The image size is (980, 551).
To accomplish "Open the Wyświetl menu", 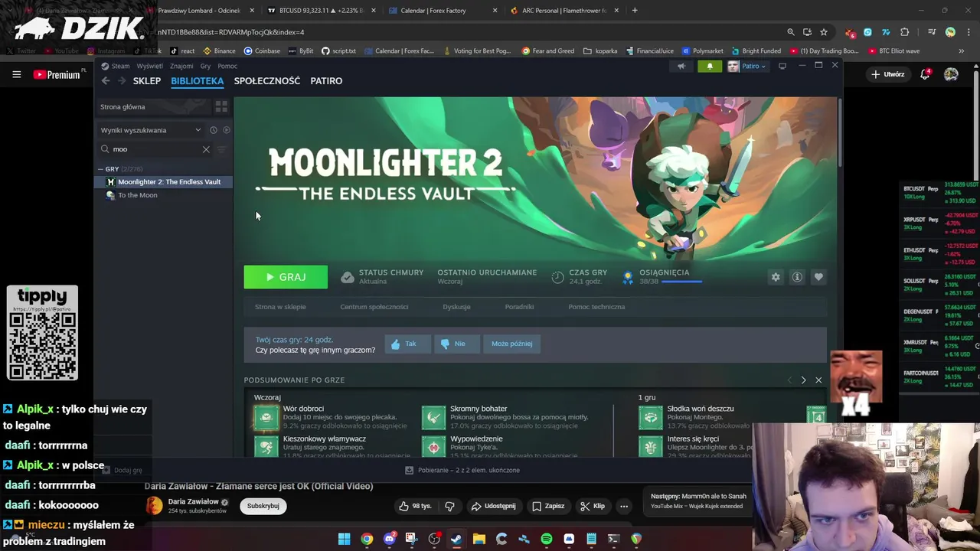I will pos(150,66).
